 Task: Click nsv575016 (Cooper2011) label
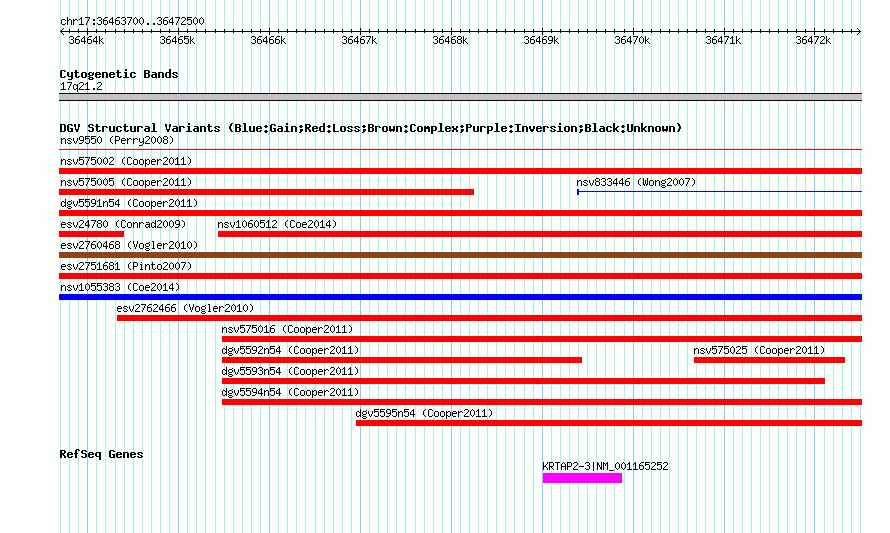(287, 329)
